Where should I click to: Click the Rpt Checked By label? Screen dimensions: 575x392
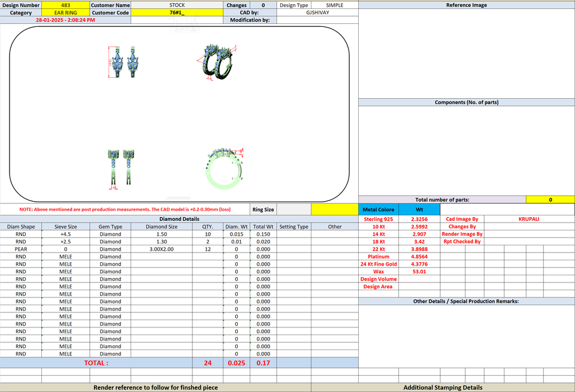click(462, 242)
